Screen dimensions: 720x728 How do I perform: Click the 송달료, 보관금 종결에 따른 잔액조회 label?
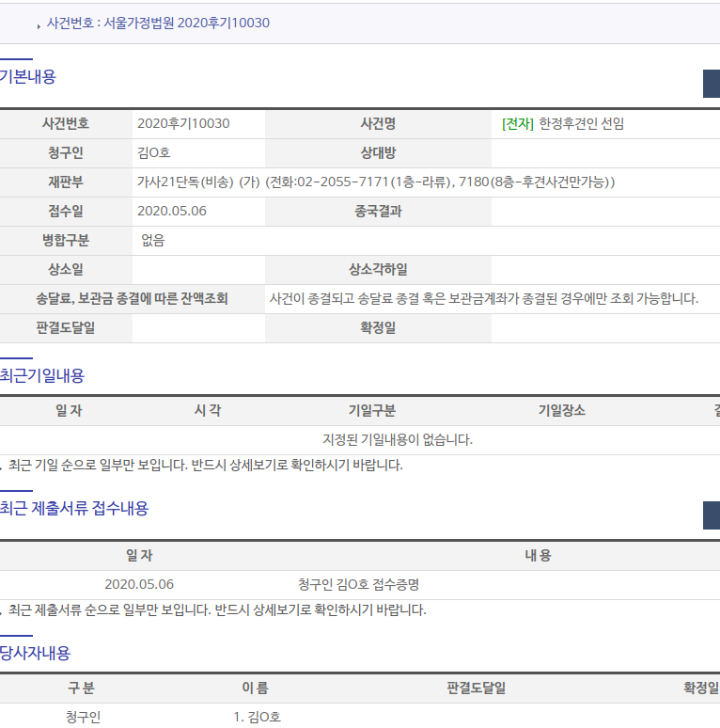132,298
